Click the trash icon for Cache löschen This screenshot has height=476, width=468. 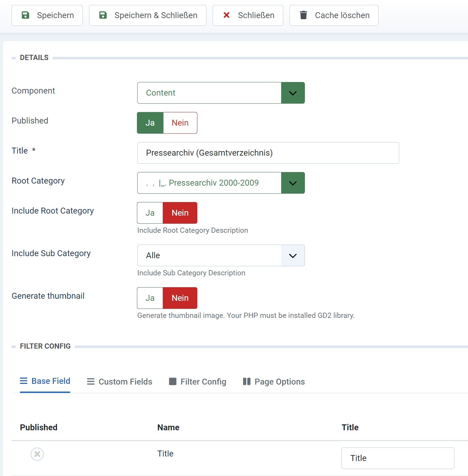point(304,15)
